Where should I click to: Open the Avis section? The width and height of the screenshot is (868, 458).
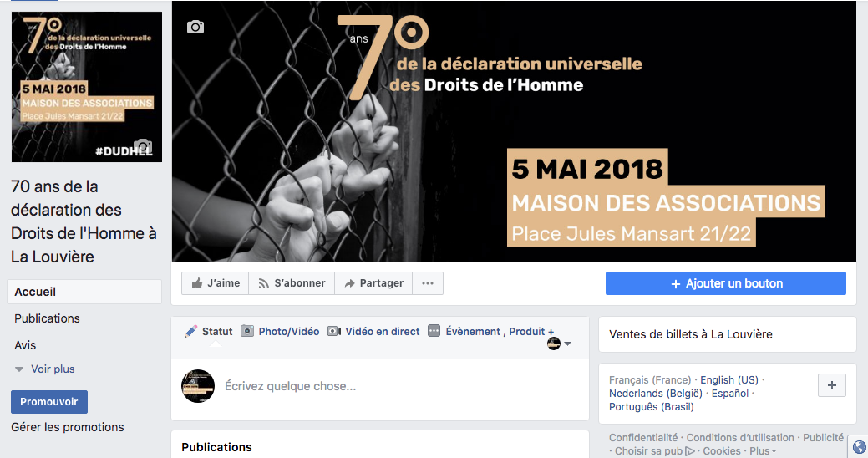(x=25, y=345)
